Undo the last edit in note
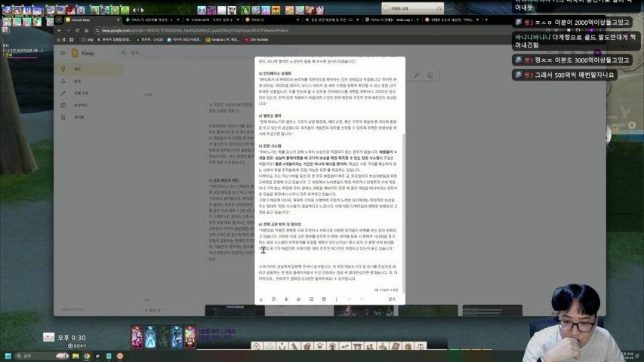 (349, 299)
